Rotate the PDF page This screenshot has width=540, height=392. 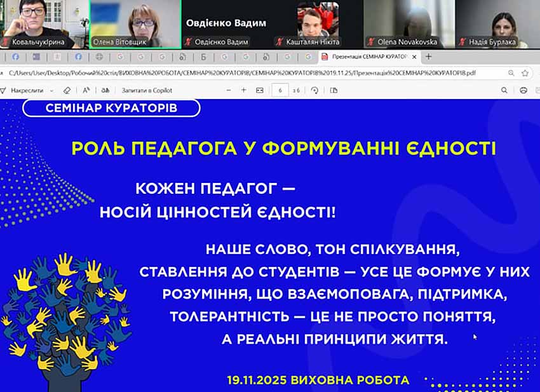tap(314, 90)
